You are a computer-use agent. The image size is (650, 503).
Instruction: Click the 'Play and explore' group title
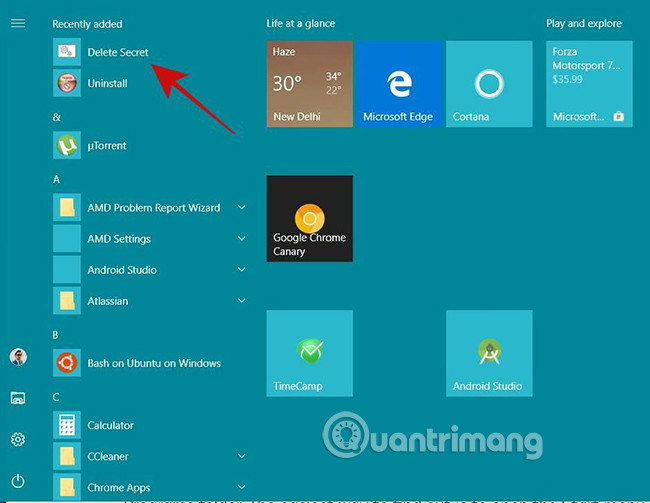(584, 24)
